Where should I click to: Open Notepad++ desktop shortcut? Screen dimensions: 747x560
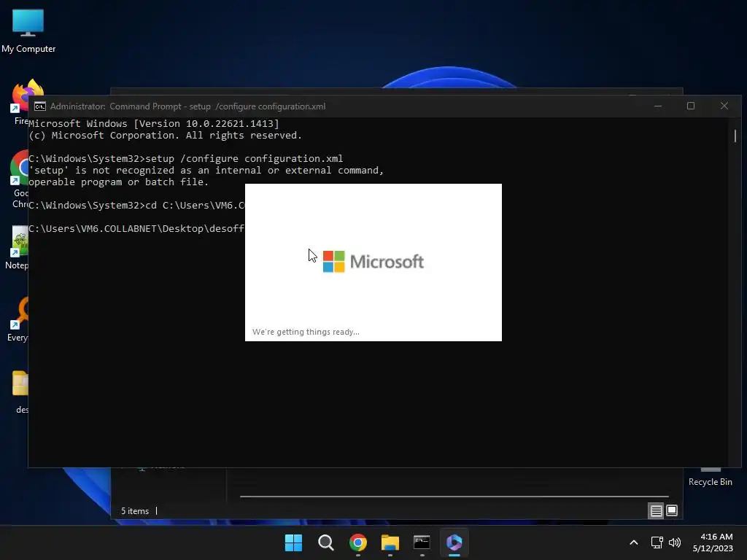click(18, 248)
